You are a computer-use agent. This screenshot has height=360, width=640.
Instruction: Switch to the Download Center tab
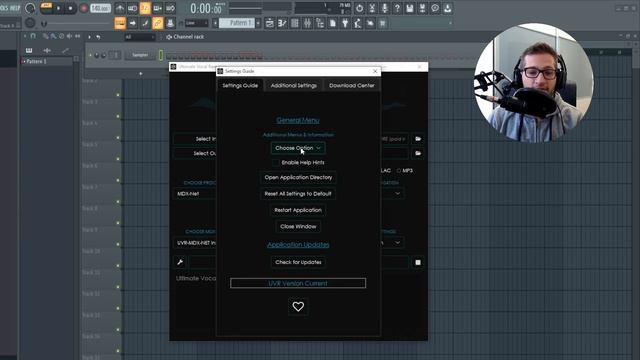point(351,85)
